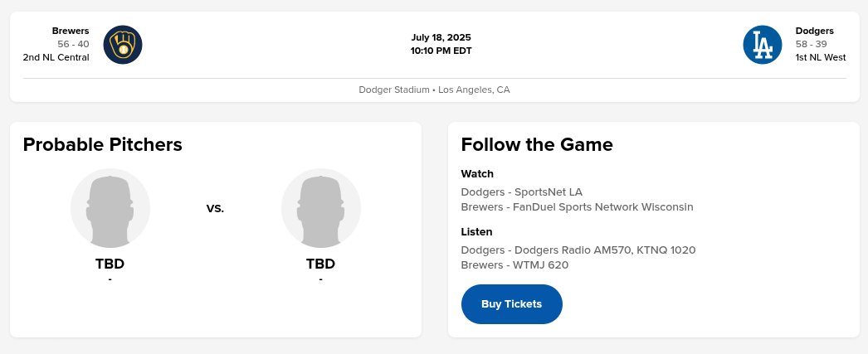Open the Dodgers team name link
Screen dimensions: 868x354
(814, 31)
